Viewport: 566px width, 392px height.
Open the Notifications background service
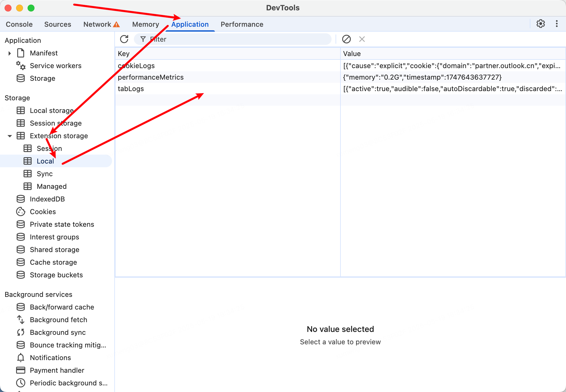point(50,358)
